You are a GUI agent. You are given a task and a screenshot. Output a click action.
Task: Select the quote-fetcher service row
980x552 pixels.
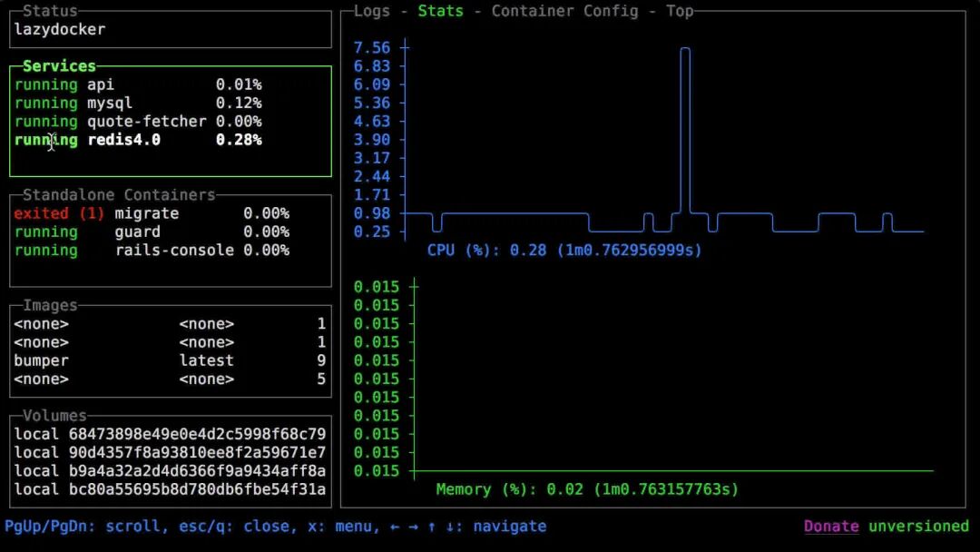point(170,122)
